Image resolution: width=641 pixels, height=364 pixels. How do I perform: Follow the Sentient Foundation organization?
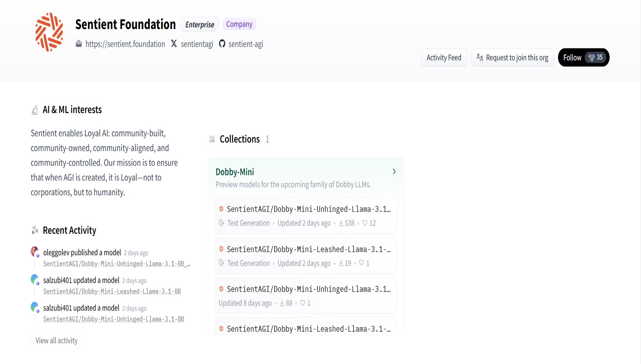click(584, 58)
